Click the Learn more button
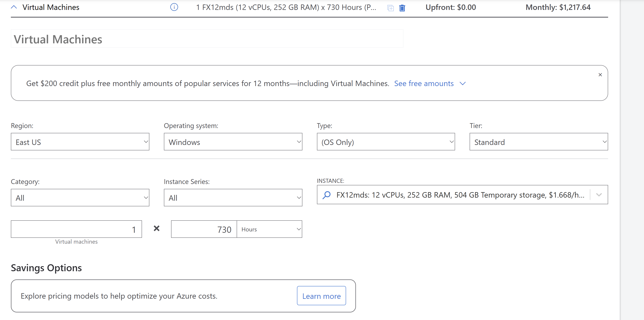Screen dimensions: 644x320 pyautogui.click(x=321, y=296)
